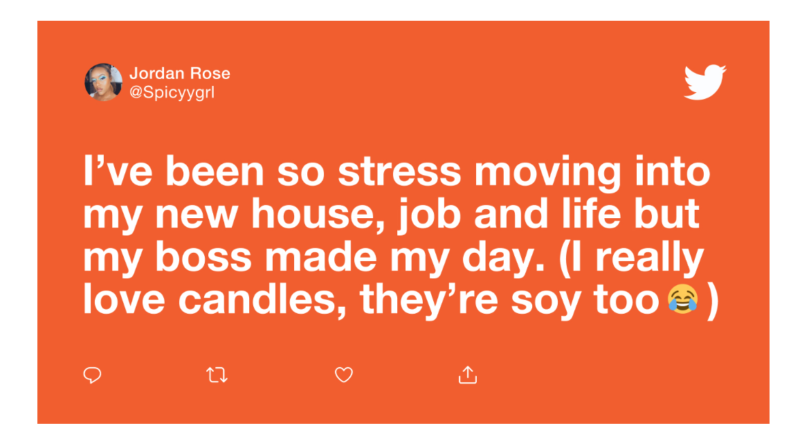The width and height of the screenshot is (800, 437).
Task: Click the words "they're soy too"
Action: 510,301
